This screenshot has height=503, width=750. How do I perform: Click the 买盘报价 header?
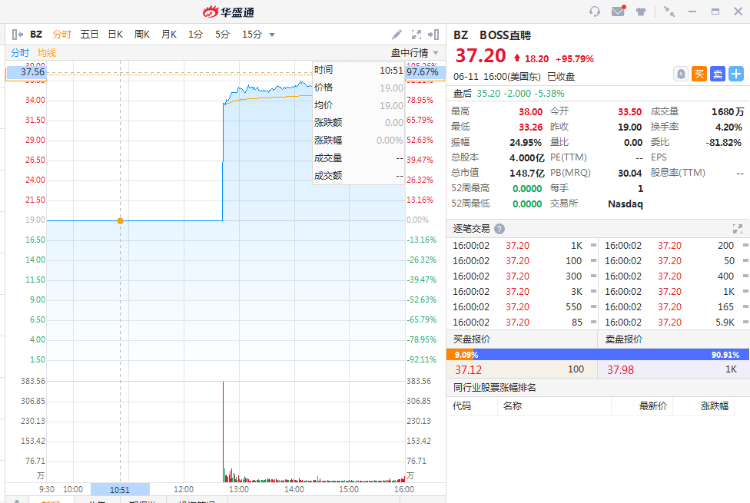472,339
